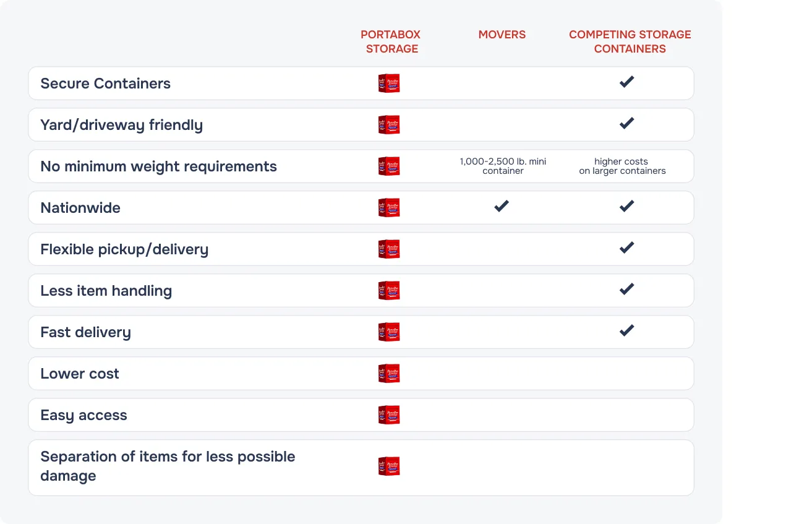
Task: Click Competing Storage Containers column header
Action: click(630, 41)
